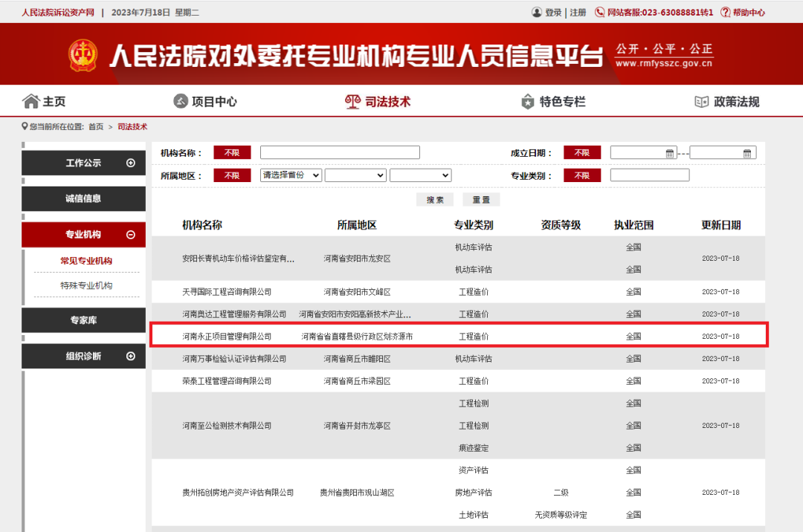The image size is (803, 532).
Task: Open the 请选择省份 province dropdown
Action: 291,175
